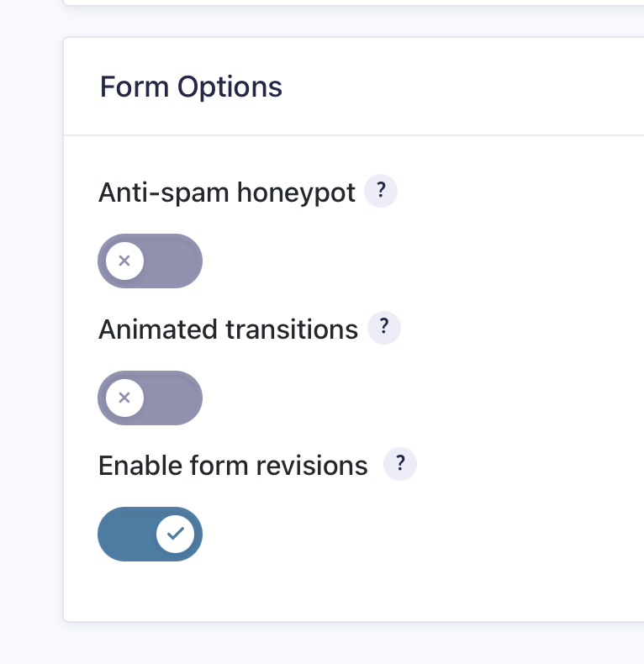Click the Anti-spam honeypot label text
This screenshot has height=664, width=644.
[227, 192]
